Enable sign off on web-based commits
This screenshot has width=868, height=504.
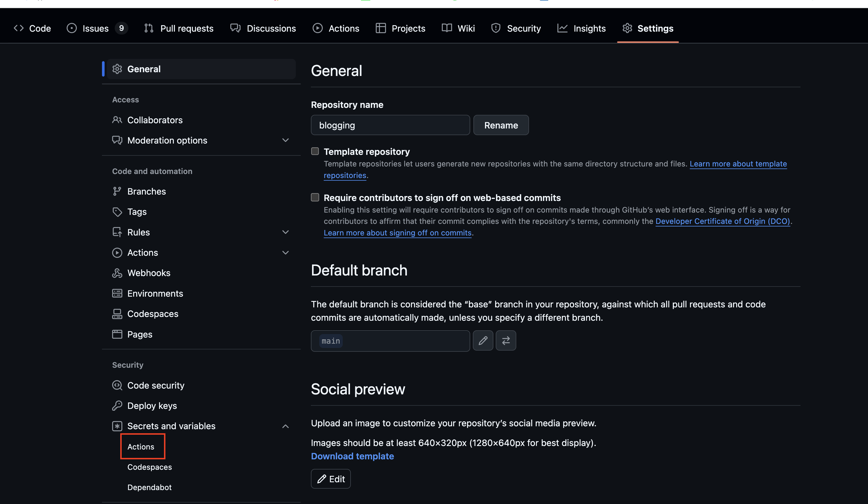(x=315, y=197)
